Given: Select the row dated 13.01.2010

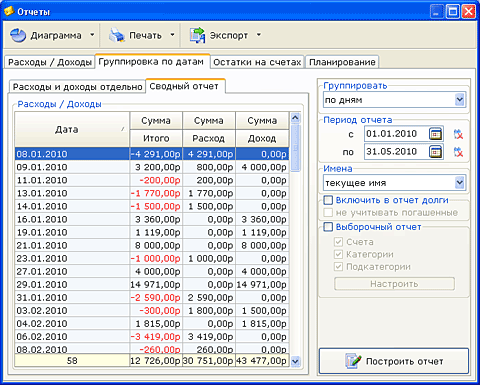Looking at the screenshot, I should [152, 193].
